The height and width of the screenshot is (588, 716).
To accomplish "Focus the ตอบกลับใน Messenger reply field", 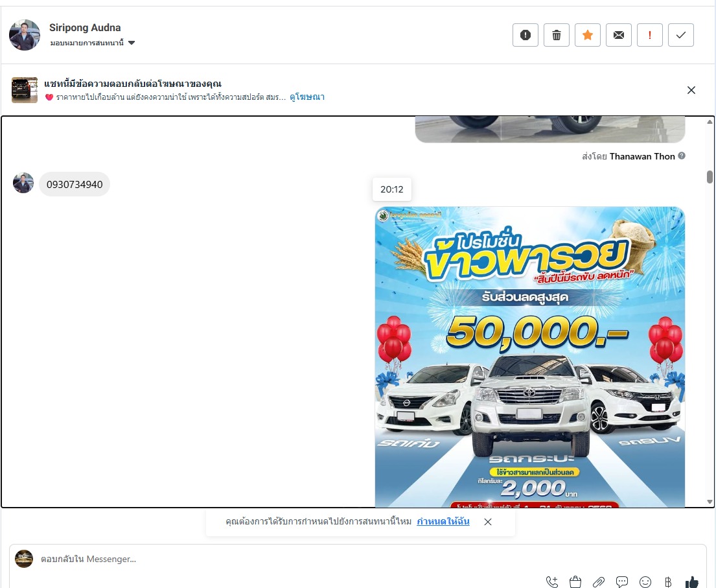I will pos(358,559).
